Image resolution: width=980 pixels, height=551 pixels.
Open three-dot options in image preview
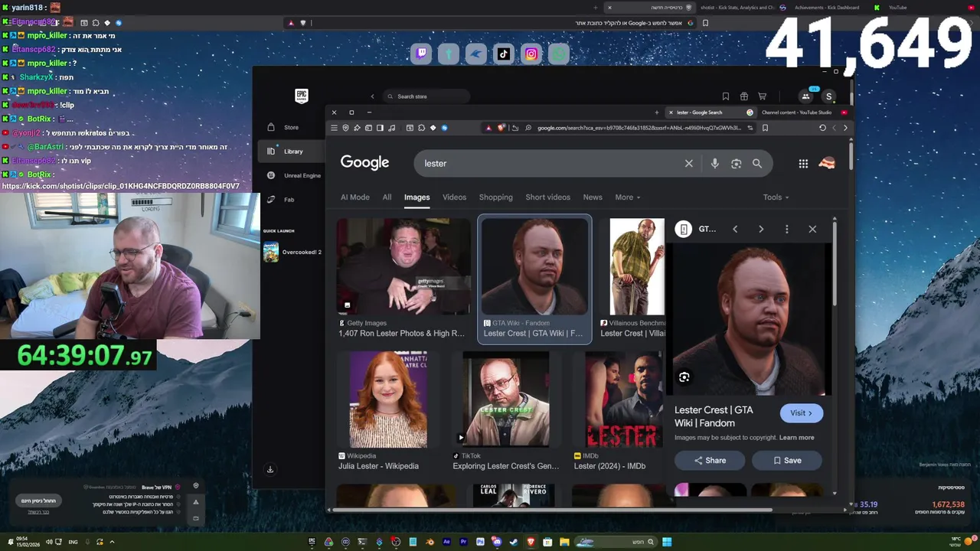[786, 229]
